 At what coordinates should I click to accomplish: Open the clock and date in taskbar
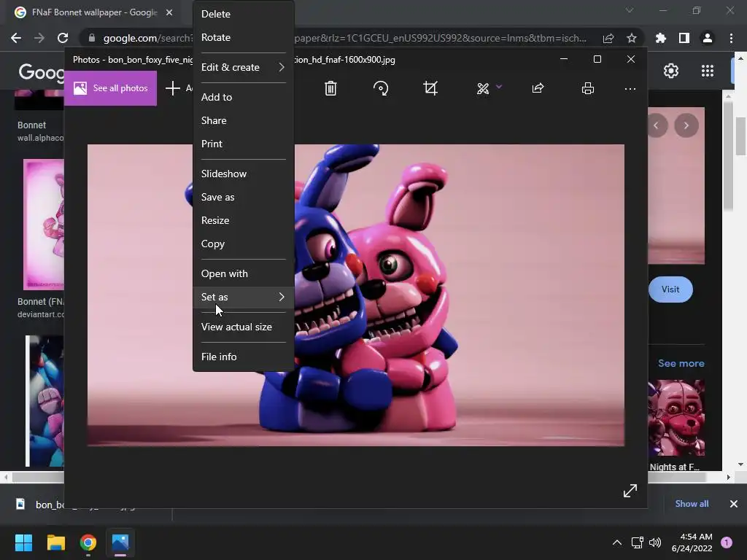692,542
